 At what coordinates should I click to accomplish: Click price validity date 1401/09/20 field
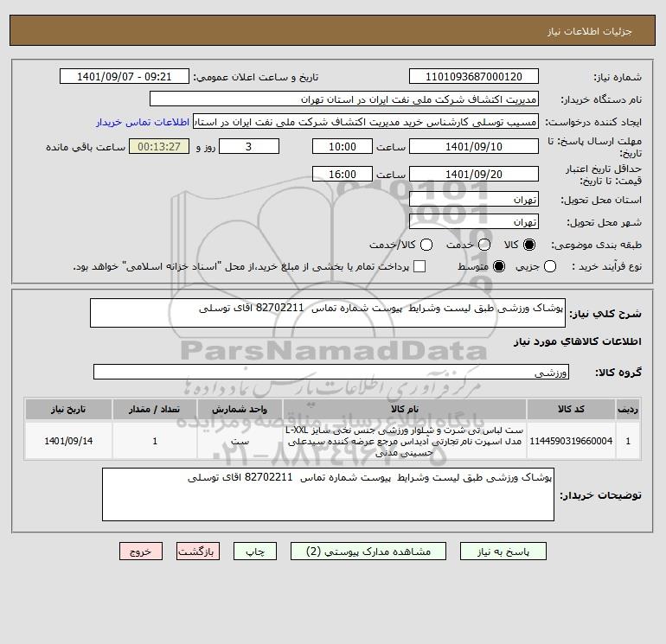[x=474, y=174]
